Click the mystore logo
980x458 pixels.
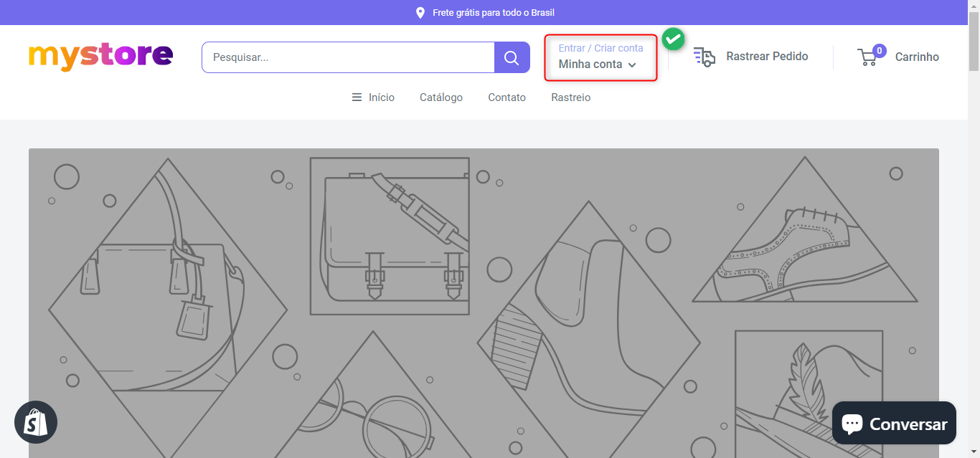pyautogui.click(x=100, y=57)
